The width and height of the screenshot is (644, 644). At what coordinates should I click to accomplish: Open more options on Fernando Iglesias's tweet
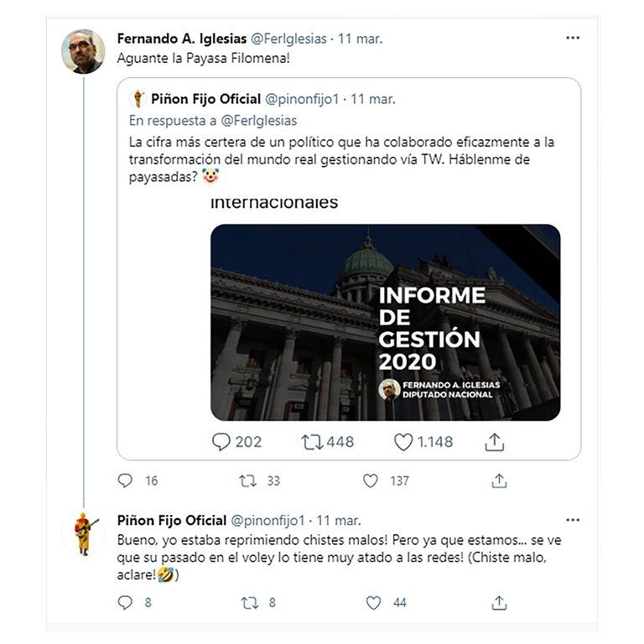[x=573, y=39]
